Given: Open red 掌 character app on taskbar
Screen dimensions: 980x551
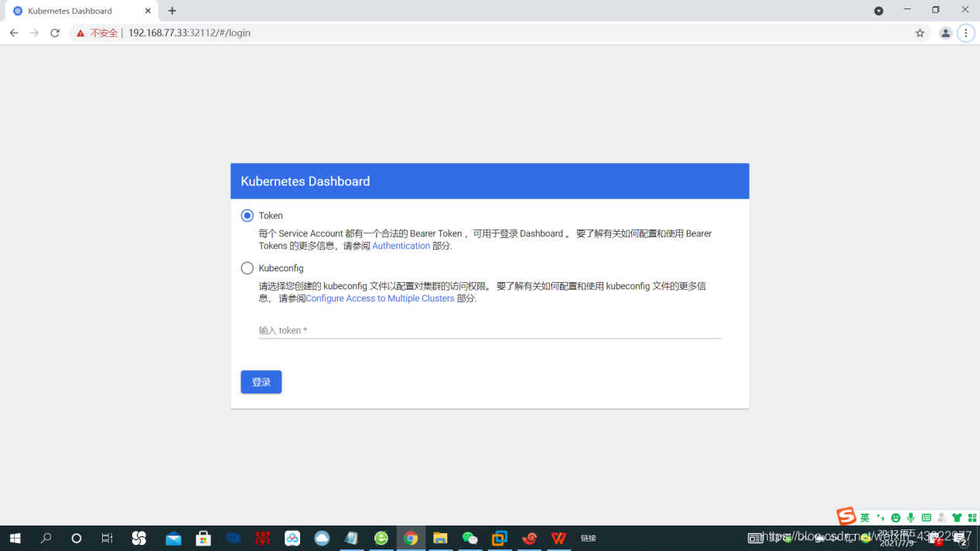Looking at the screenshot, I should [x=263, y=538].
